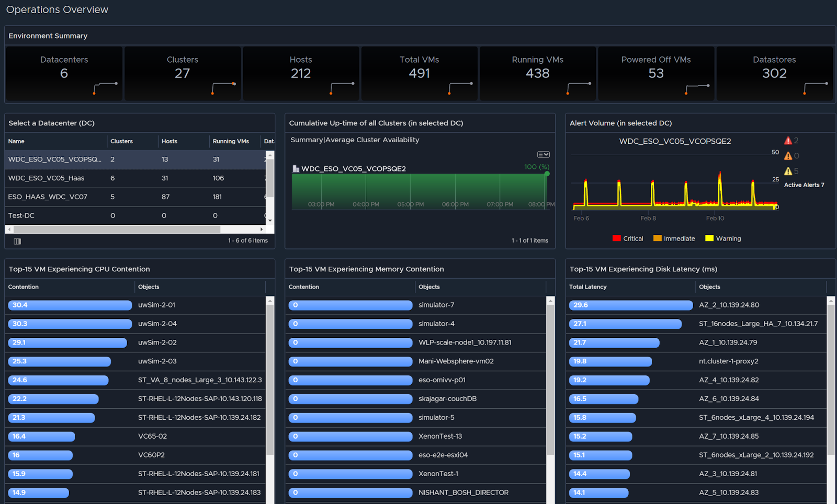Image resolution: width=837 pixels, height=504 pixels.
Task: Click the immediate alerts orange triangle icon
Action: click(x=788, y=156)
